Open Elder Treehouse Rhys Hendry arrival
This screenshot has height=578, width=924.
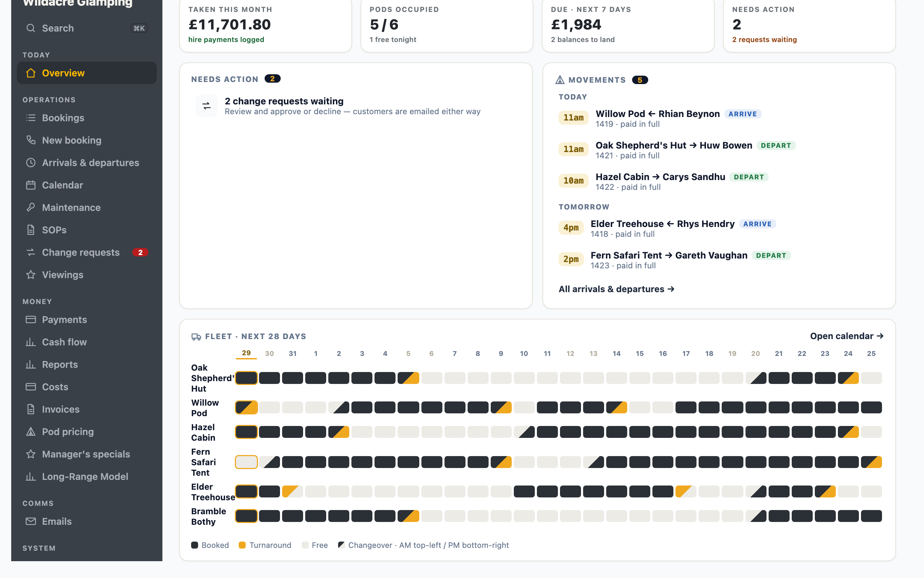coord(719,229)
